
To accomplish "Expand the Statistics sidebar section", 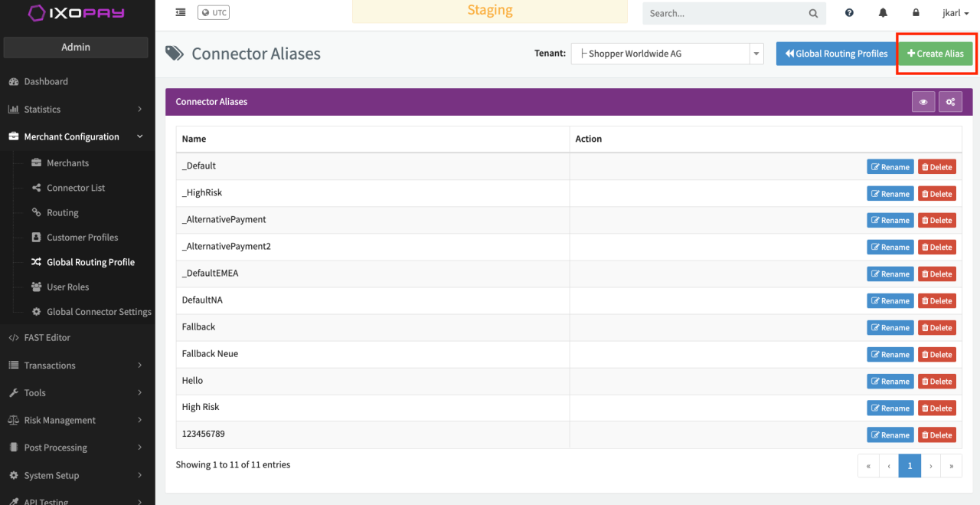I will (76, 110).
